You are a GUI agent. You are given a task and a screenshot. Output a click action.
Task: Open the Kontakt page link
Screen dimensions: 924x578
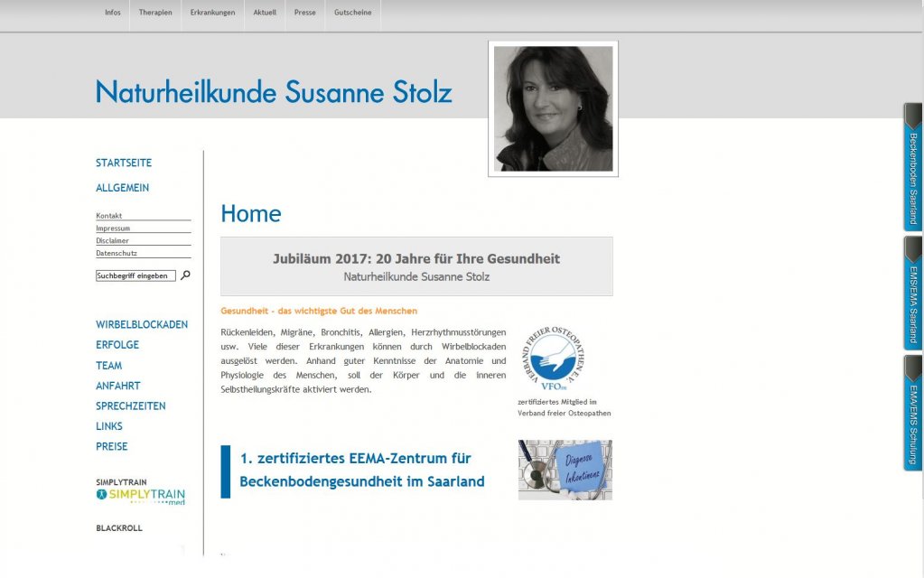coord(109,216)
